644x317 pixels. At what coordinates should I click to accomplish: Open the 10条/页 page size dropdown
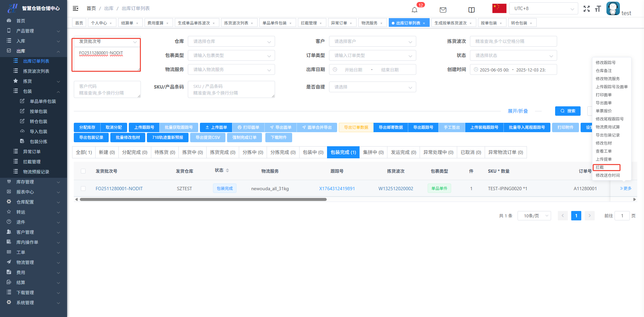[x=534, y=216]
